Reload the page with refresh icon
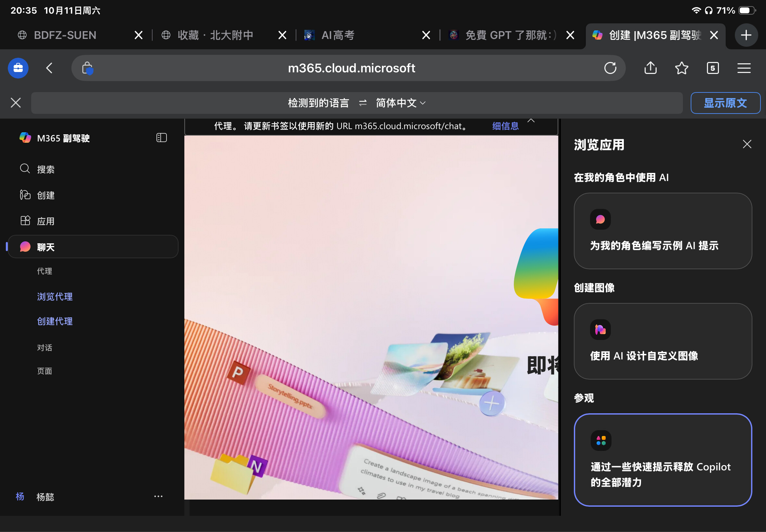This screenshot has width=766, height=532. [610, 68]
